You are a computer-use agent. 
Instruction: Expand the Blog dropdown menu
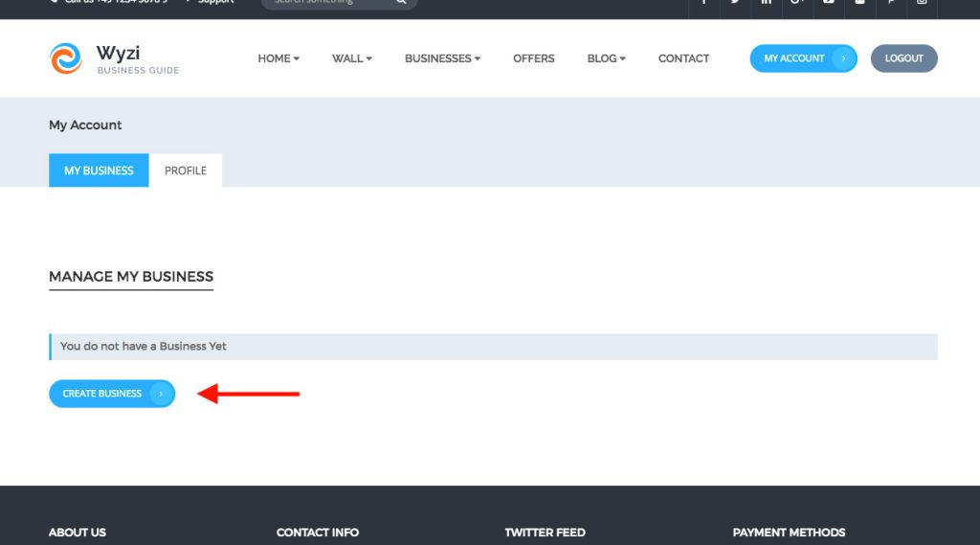(606, 58)
